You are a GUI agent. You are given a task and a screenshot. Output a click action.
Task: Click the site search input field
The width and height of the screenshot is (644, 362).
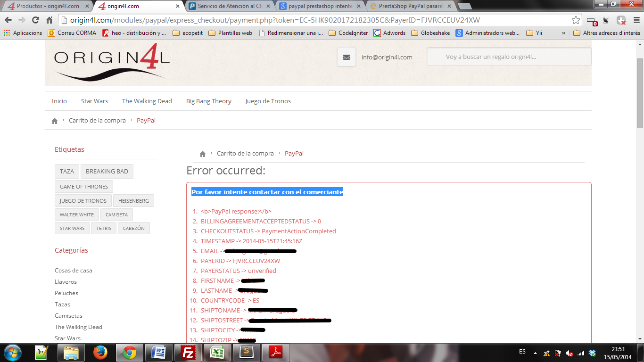click(509, 57)
